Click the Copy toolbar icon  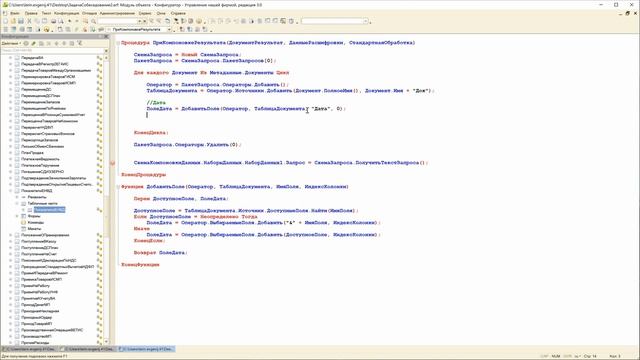point(37,21)
